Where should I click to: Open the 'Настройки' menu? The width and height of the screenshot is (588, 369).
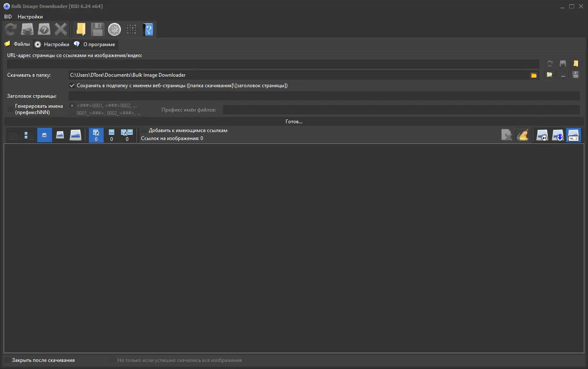tap(30, 16)
